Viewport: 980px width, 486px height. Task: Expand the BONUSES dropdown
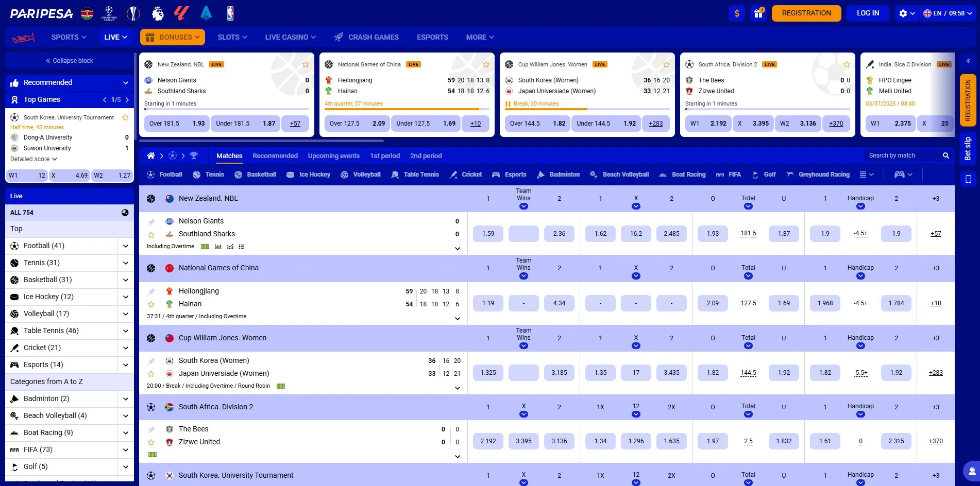coord(172,37)
